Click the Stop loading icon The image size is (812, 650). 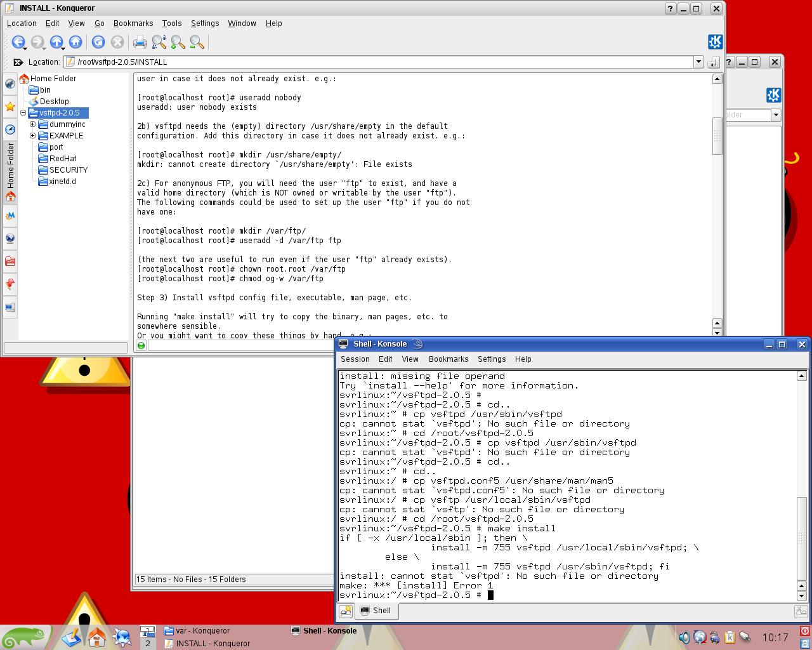[x=117, y=42]
